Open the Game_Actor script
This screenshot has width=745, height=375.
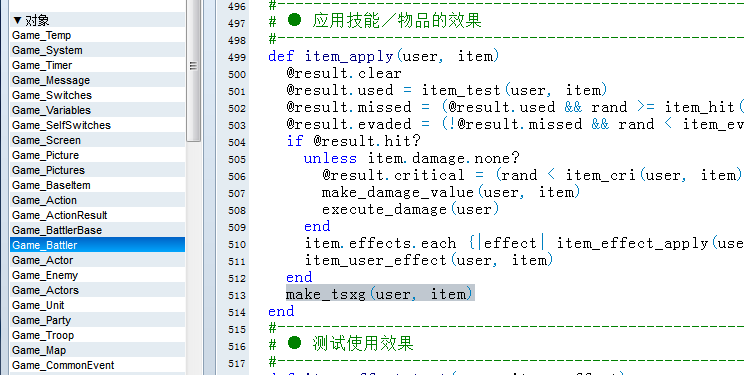tap(97, 260)
